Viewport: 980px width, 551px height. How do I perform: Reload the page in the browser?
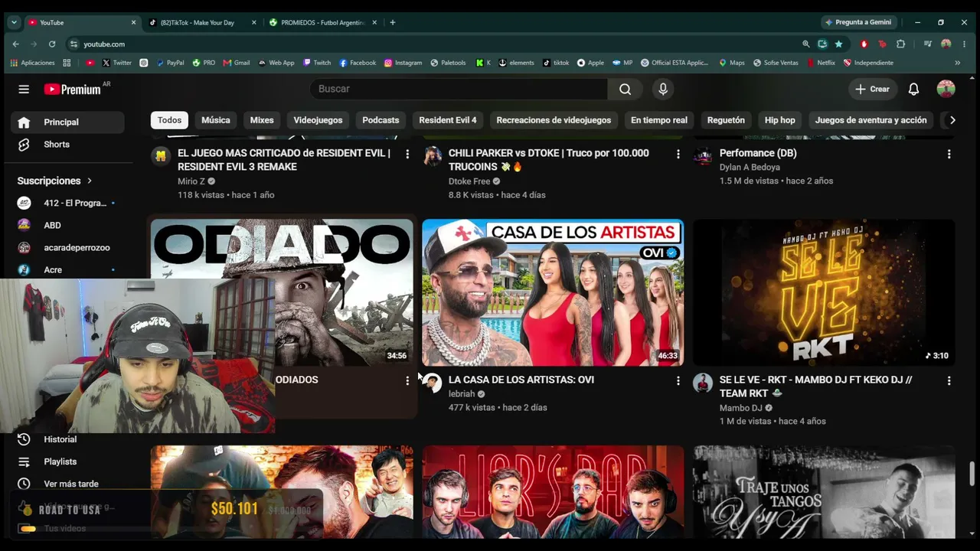point(52,44)
